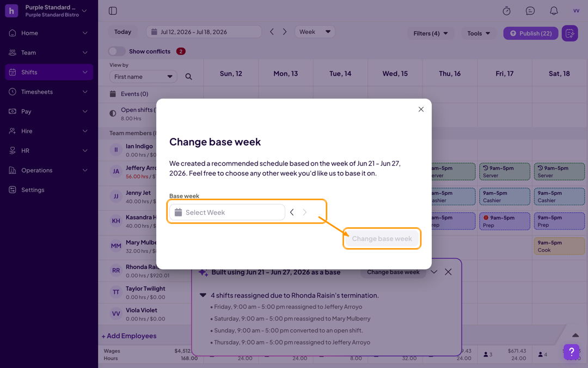
Task: Click the Select Week input field
Action: (227, 212)
